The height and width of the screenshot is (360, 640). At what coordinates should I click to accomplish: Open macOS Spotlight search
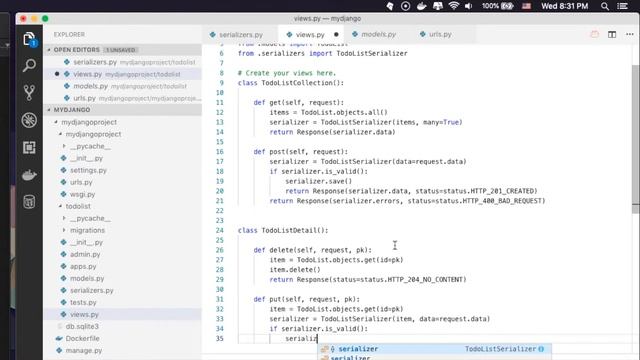[605, 6]
